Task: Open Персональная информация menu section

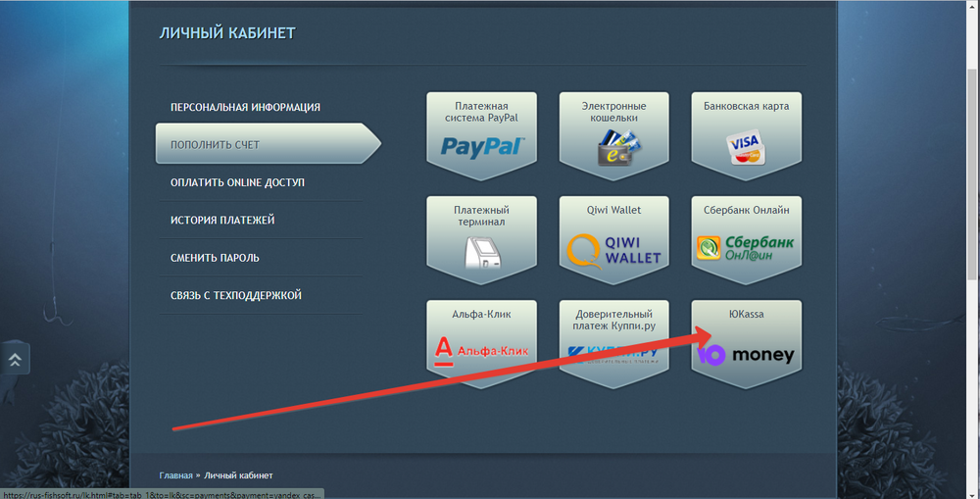Action: (245, 107)
